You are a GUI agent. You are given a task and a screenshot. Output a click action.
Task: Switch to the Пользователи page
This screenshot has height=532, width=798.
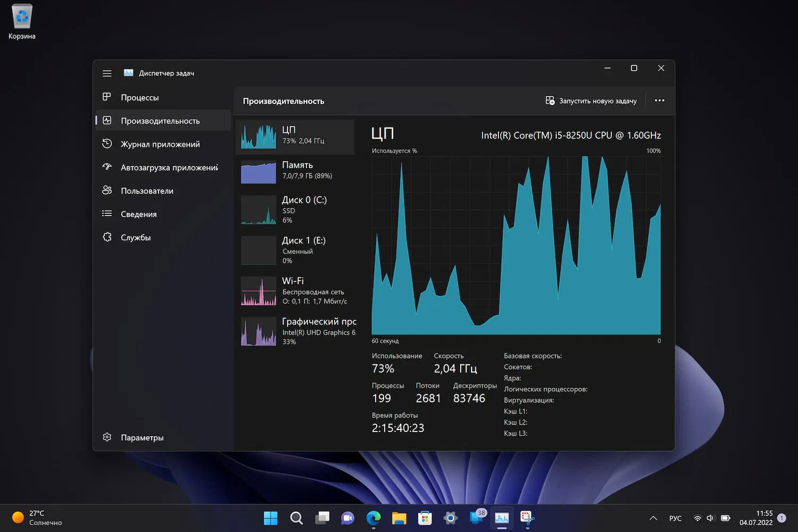point(163,191)
